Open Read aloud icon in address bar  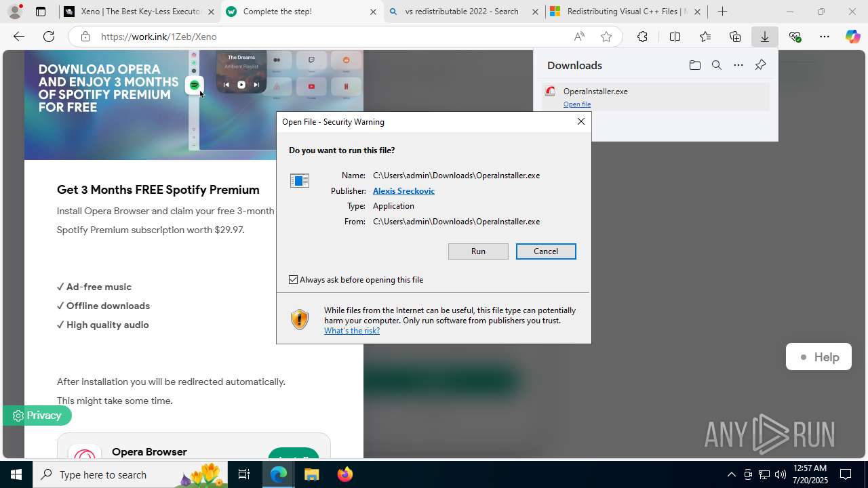click(x=579, y=37)
